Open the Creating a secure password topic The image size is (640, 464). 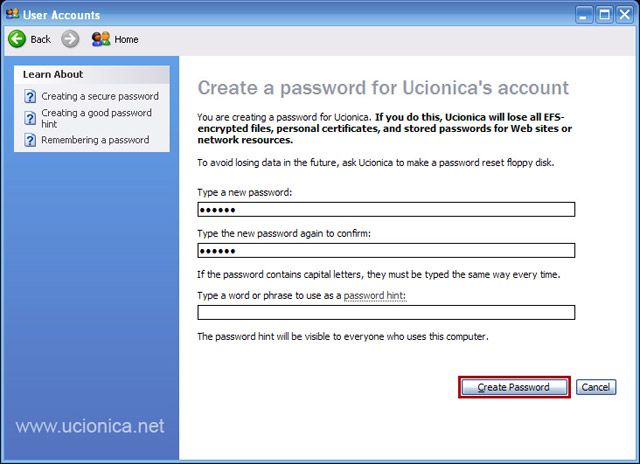(100, 96)
